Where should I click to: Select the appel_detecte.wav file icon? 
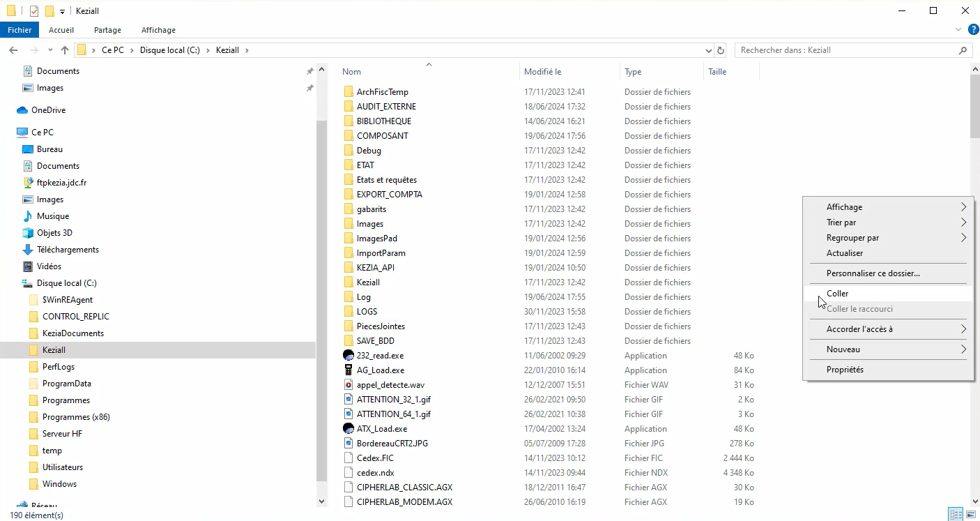pos(349,385)
